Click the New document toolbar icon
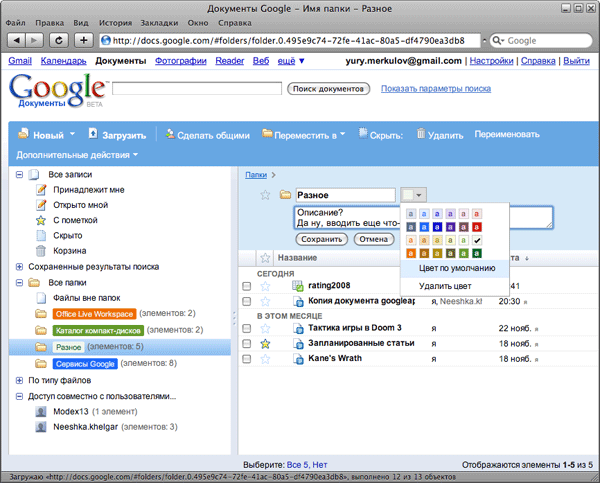The image size is (600, 483). [23, 133]
